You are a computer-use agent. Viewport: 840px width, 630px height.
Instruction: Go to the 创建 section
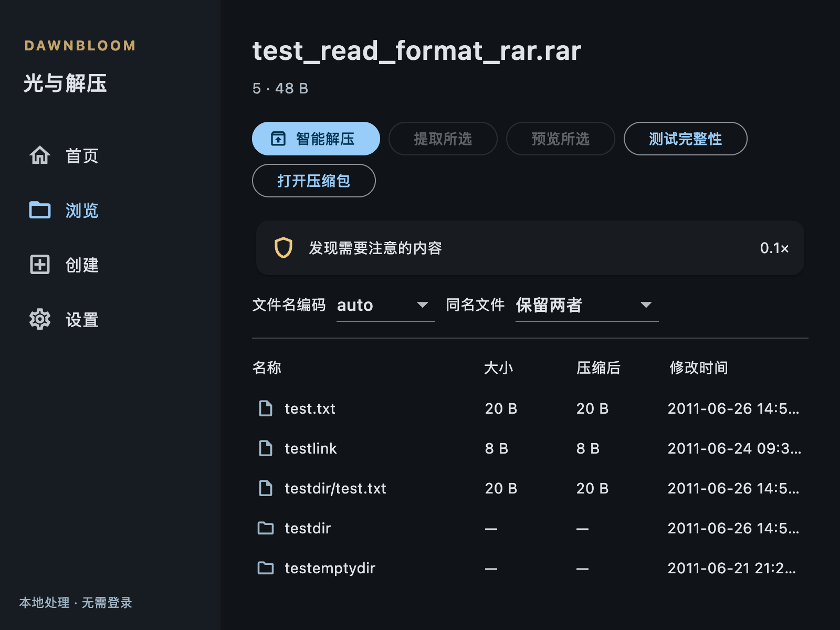pyautogui.click(x=110, y=265)
